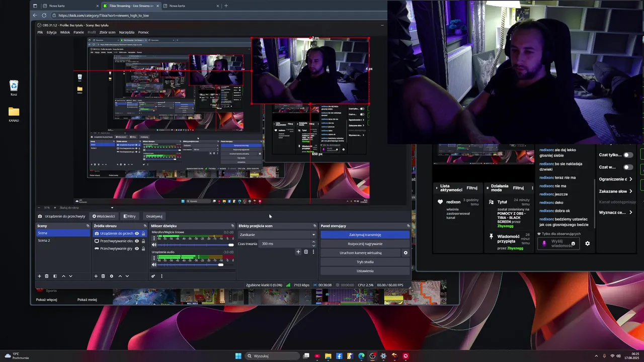
Task: Open Urządzenie audio channel options dots
Action: click(x=154, y=258)
